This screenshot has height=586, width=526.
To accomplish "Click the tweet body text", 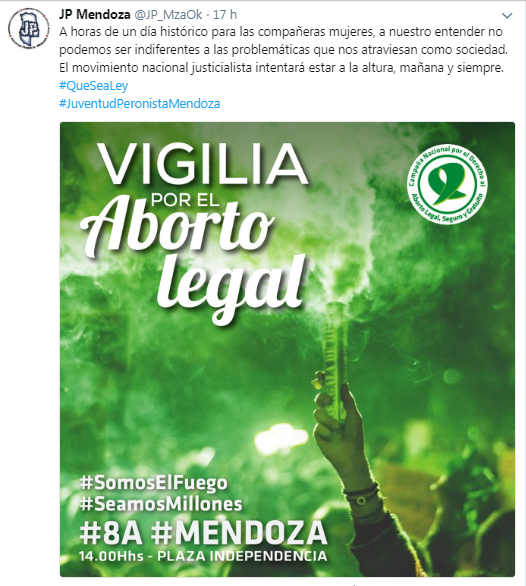I will [x=283, y=50].
